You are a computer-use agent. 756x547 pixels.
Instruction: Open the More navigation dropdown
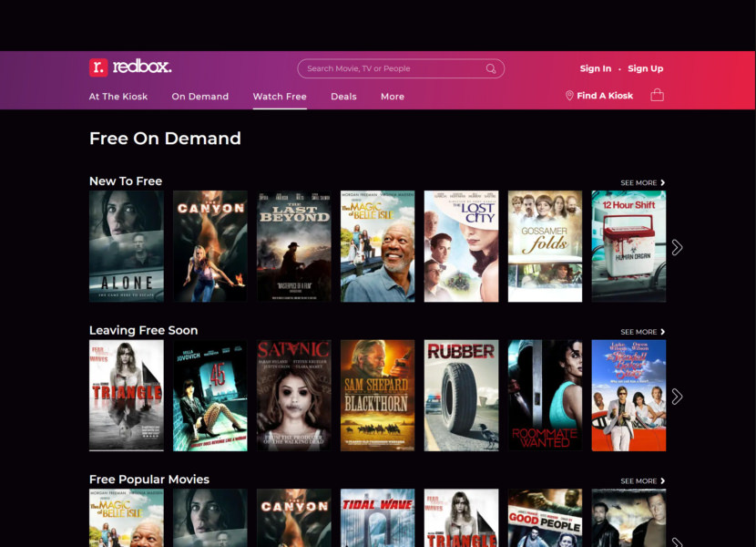393,97
